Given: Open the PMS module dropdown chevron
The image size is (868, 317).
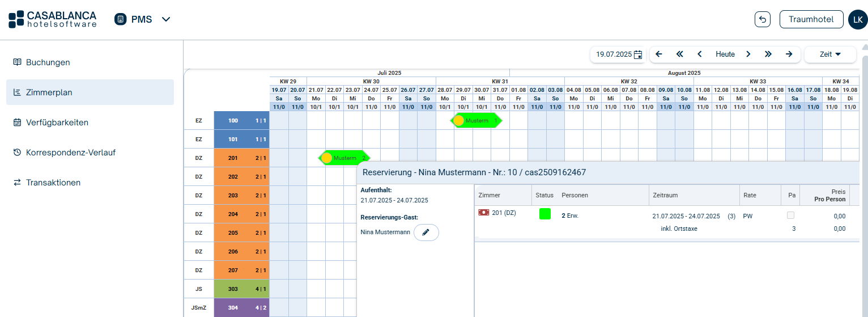Looking at the screenshot, I should pos(166,19).
